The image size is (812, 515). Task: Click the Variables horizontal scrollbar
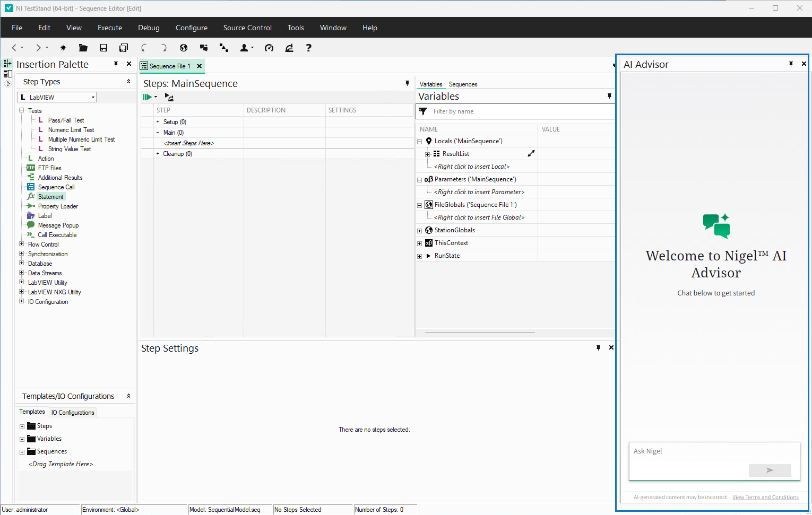(479, 333)
